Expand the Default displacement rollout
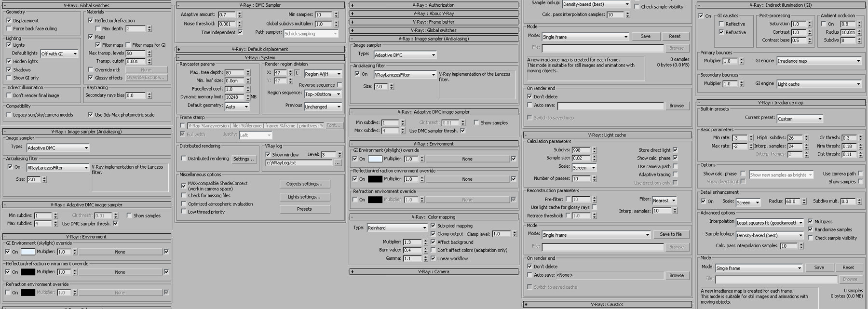Viewport: 868px width, 309px height. click(259, 49)
